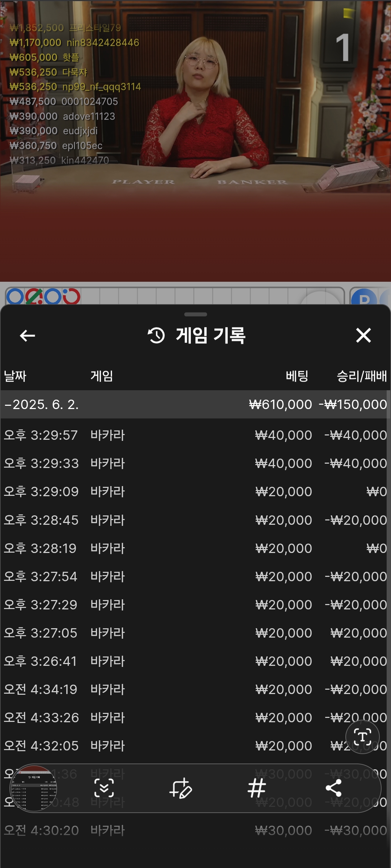This screenshot has height=868, width=391.
Task: Tap the history clock icon by the title
Action: 156,335
